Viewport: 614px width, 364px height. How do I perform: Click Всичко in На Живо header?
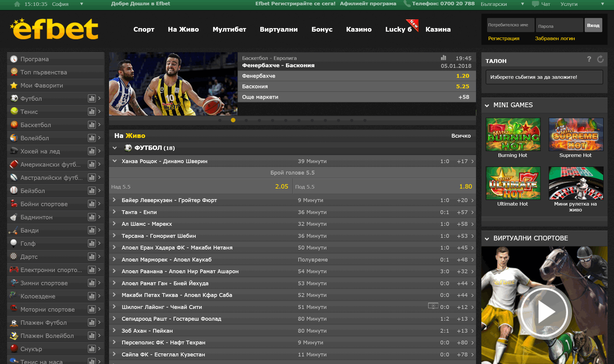(461, 136)
